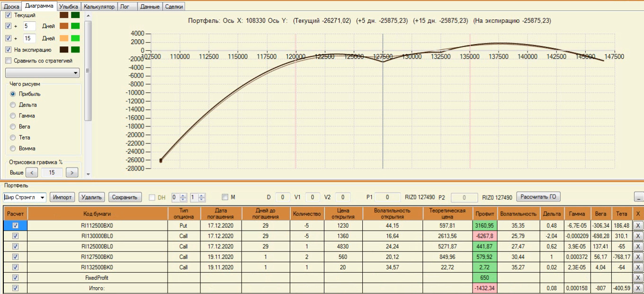
Task: Uncheck Расчет for RI112500BX0 row
Action: click(x=15, y=225)
